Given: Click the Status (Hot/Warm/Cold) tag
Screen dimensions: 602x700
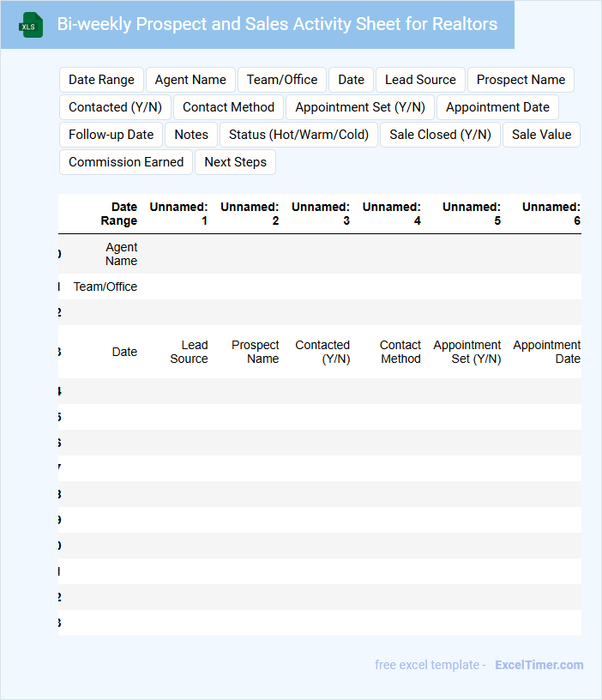Looking at the screenshot, I should coord(298,135).
